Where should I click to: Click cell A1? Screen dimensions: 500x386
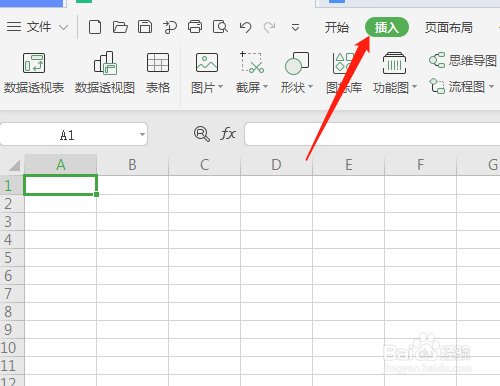pos(60,185)
